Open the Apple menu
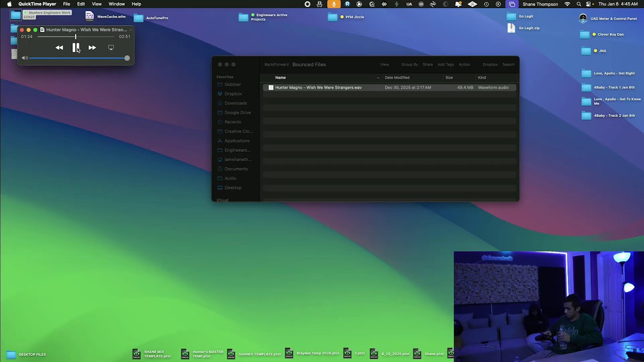This screenshot has width=644, height=362. (x=9, y=4)
